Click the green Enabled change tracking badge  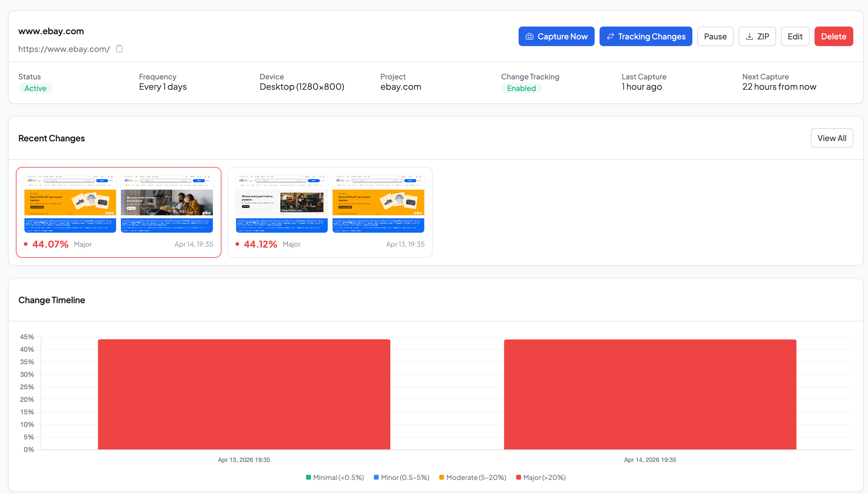pos(521,88)
